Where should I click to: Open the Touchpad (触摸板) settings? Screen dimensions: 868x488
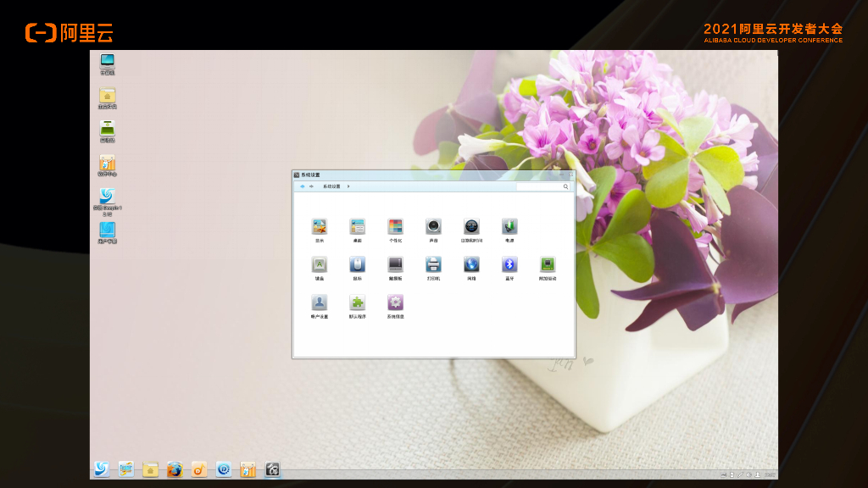[x=395, y=265]
